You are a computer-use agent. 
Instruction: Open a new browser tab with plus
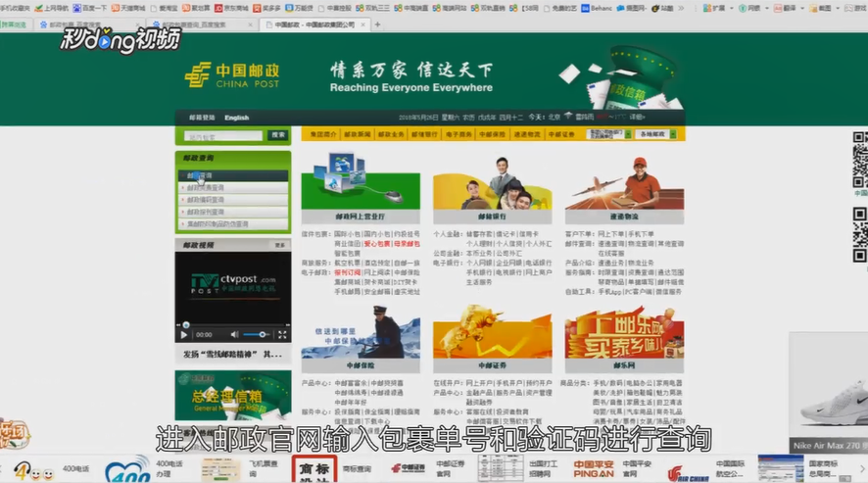(x=377, y=24)
